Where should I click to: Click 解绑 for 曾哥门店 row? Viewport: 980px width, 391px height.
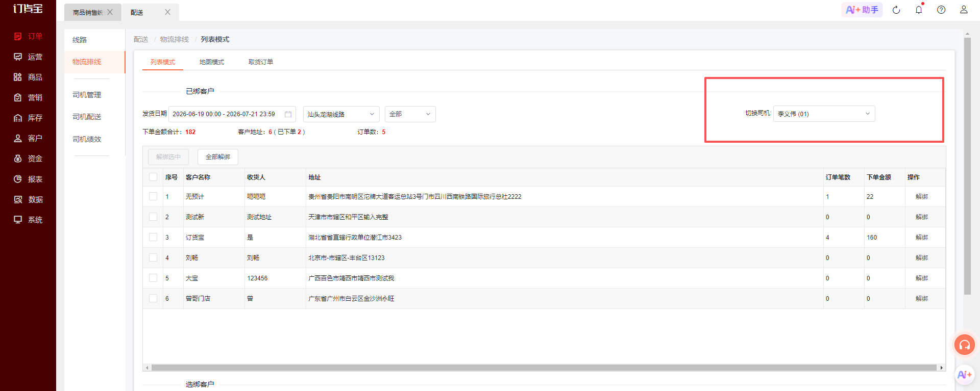click(x=922, y=298)
